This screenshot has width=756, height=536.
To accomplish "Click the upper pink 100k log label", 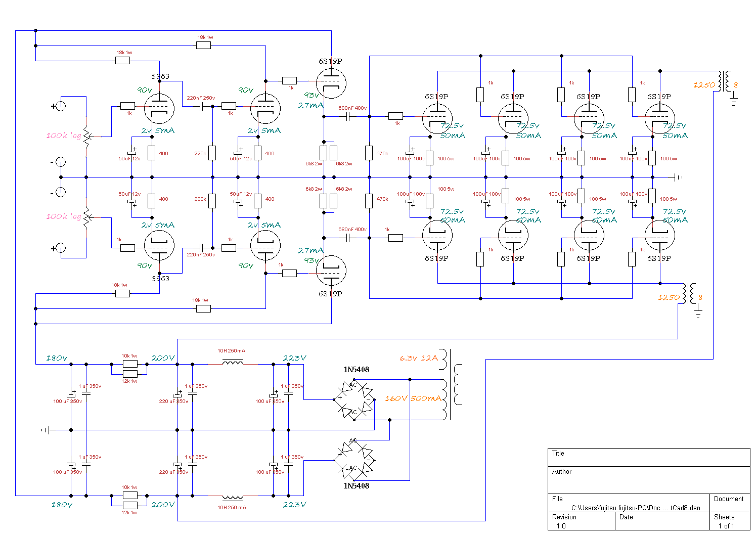I will (x=64, y=136).
